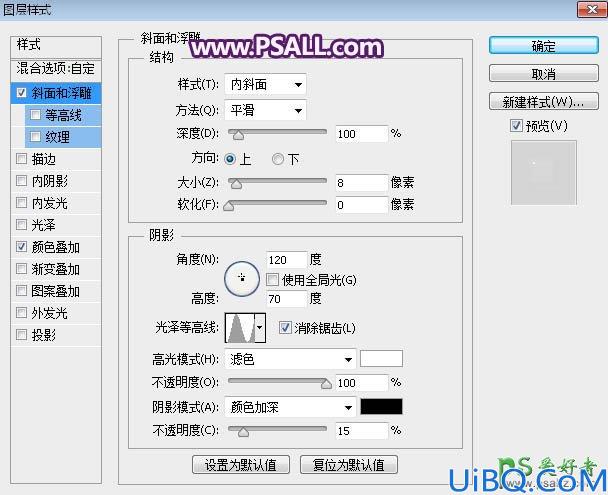Click the 大小 value field showing 8
608x495 pixels.
(361, 183)
